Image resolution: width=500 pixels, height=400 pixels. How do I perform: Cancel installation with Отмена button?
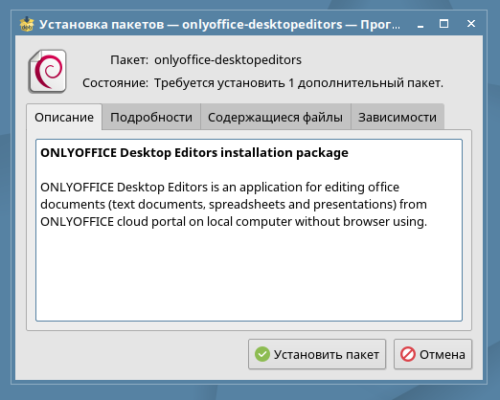click(x=433, y=354)
